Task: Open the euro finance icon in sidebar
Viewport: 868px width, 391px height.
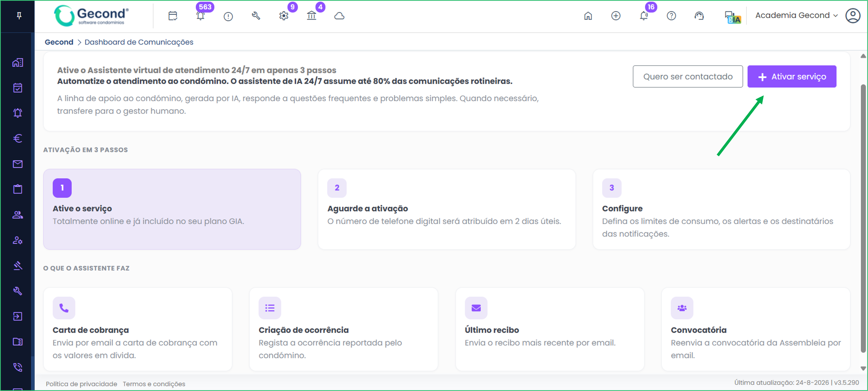Action: click(18, 138)
